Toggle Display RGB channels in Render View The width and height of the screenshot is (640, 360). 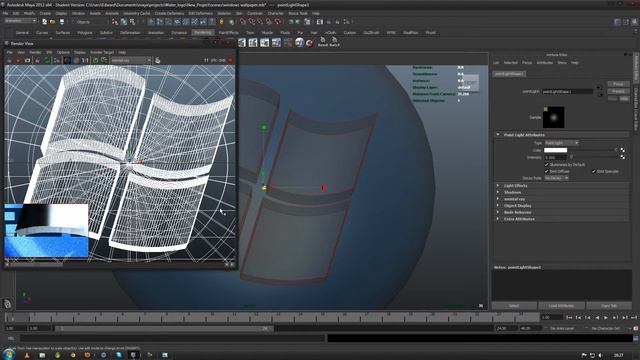[67, 60]
